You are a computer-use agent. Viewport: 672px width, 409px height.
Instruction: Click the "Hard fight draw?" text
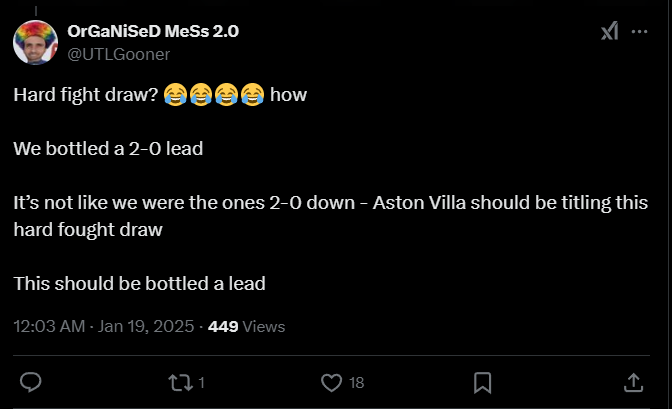coord(86,95)
